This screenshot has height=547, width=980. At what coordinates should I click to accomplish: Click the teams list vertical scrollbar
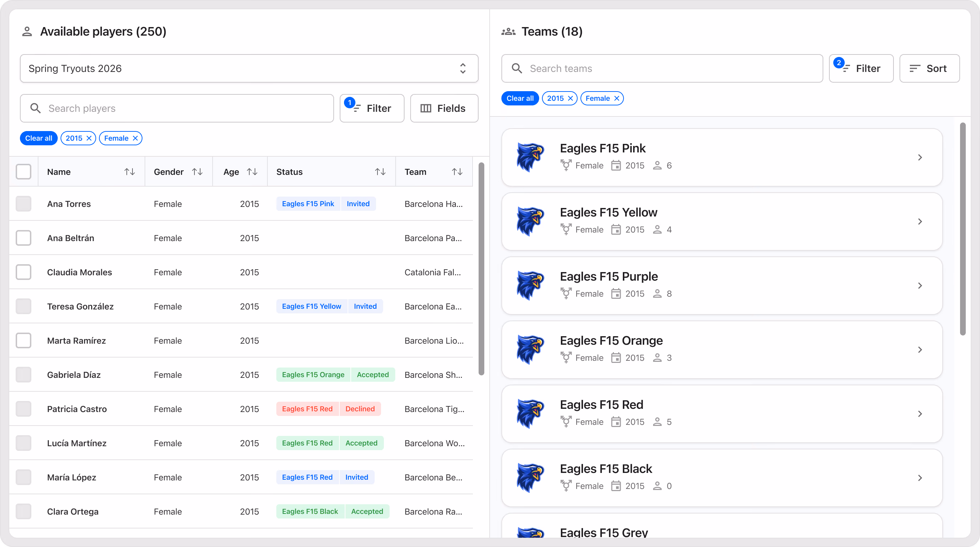963,229
